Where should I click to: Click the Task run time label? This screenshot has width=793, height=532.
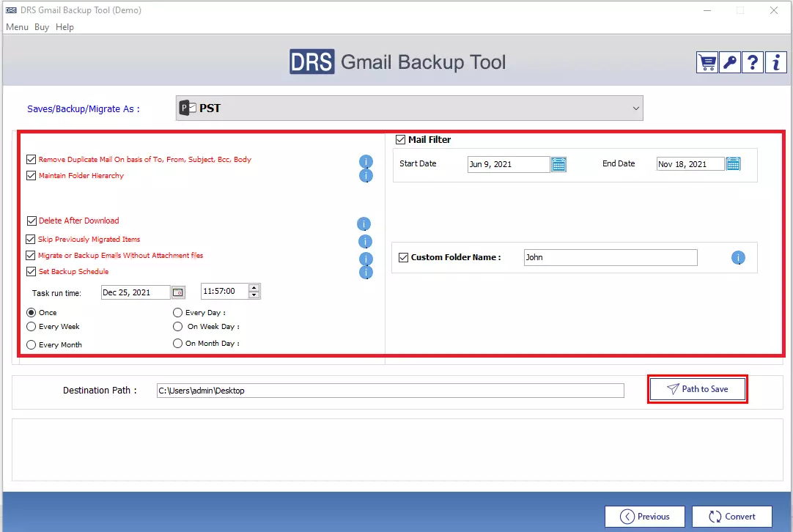[56, 293]
